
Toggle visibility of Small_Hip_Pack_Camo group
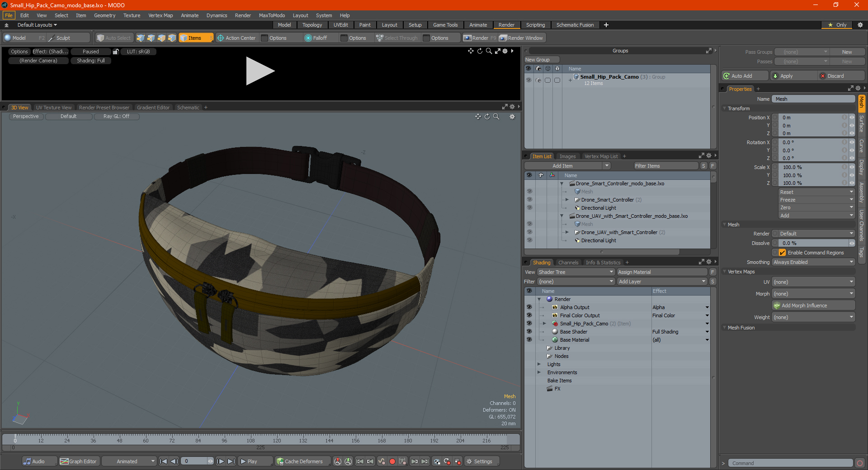(528, 80)
